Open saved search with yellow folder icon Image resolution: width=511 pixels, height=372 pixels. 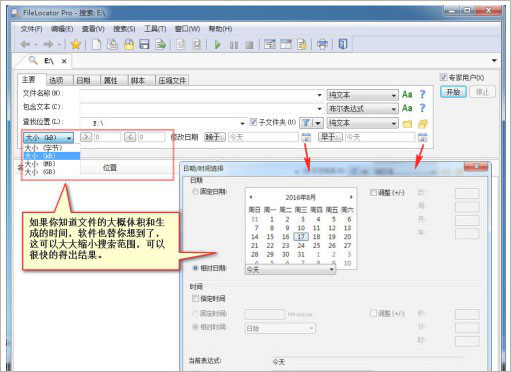[x=129, y=44]
